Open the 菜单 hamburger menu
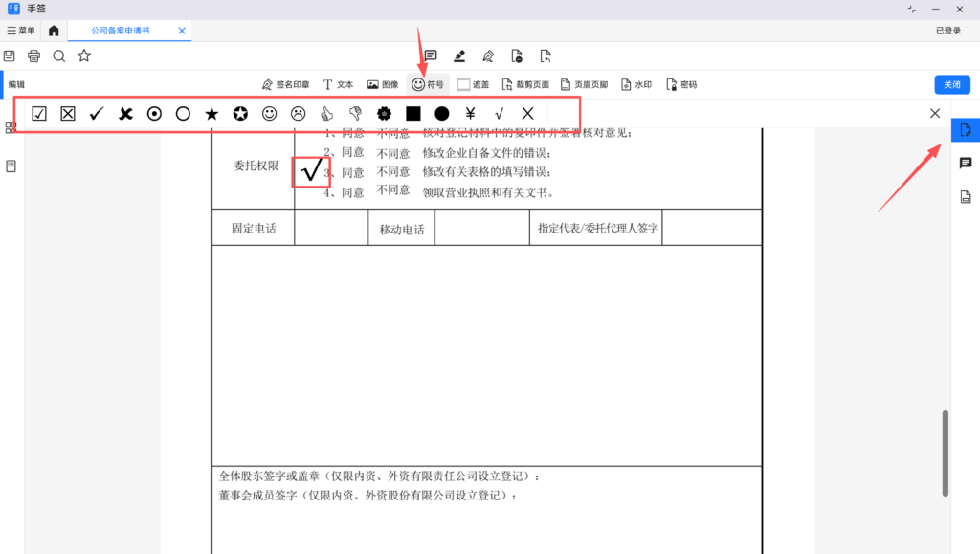980x554 pixels. (21, 31)
